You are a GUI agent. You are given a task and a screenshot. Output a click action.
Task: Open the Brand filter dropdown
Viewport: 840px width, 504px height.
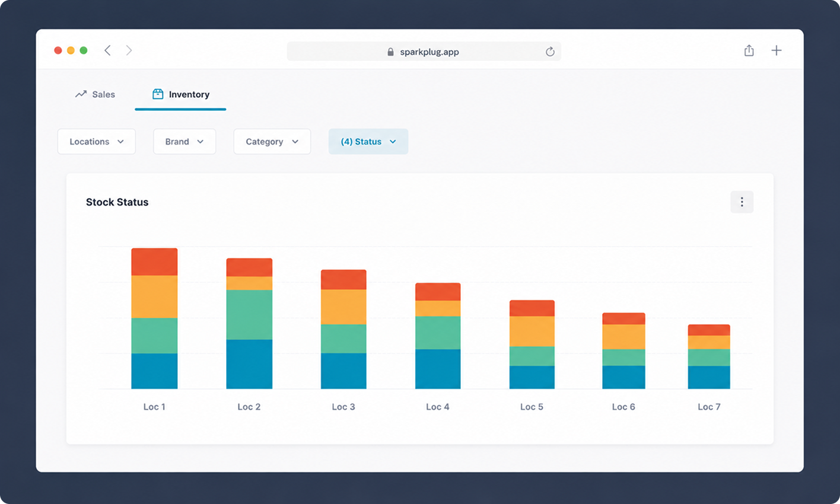[x=184, y=142]
